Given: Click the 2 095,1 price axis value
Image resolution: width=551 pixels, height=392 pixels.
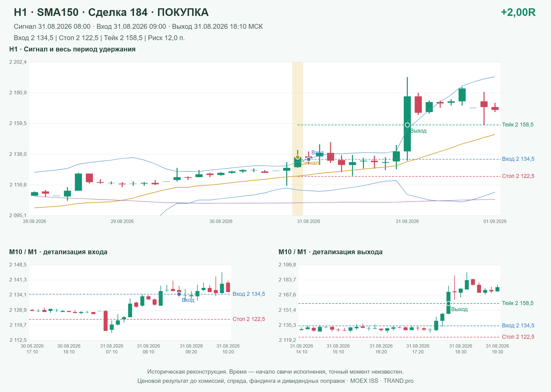Looking at the screenshot, I should [18, 216].
